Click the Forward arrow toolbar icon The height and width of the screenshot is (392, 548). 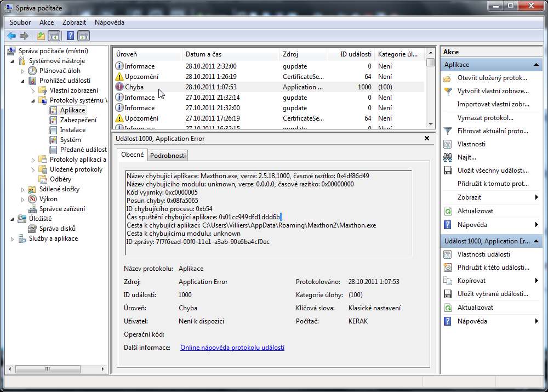click(x=24, y=36)
